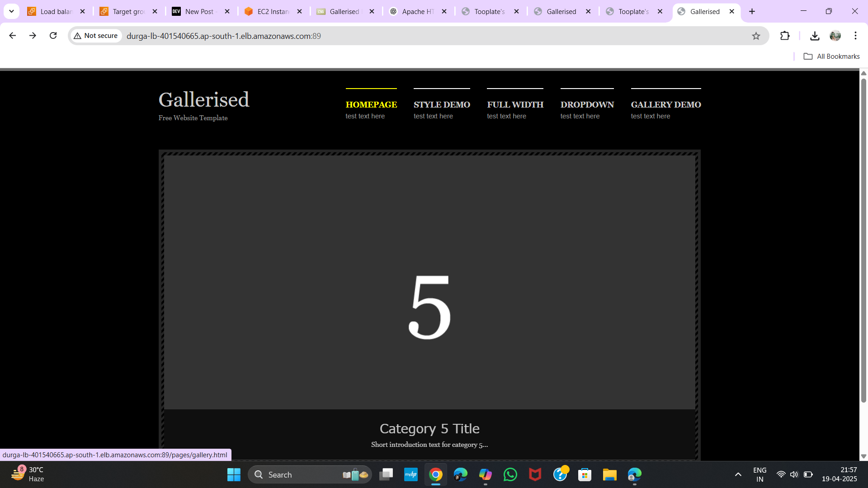This screenshot has width=868, height=488.
Task: Open Microsoft Edge from the taskbar
Action: 461,474
